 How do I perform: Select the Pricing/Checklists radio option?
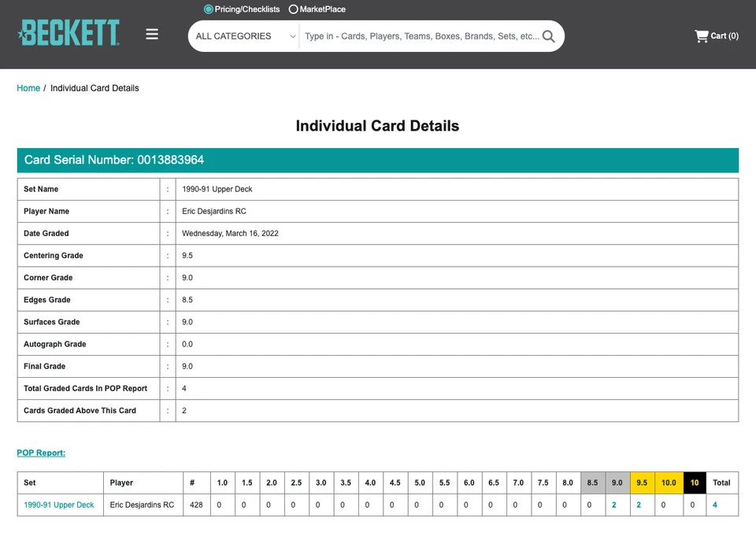click(x=208, y=9)
